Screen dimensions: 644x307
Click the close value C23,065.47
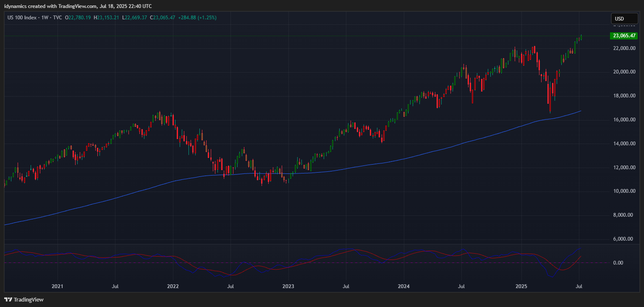click(x=162, y=18)
